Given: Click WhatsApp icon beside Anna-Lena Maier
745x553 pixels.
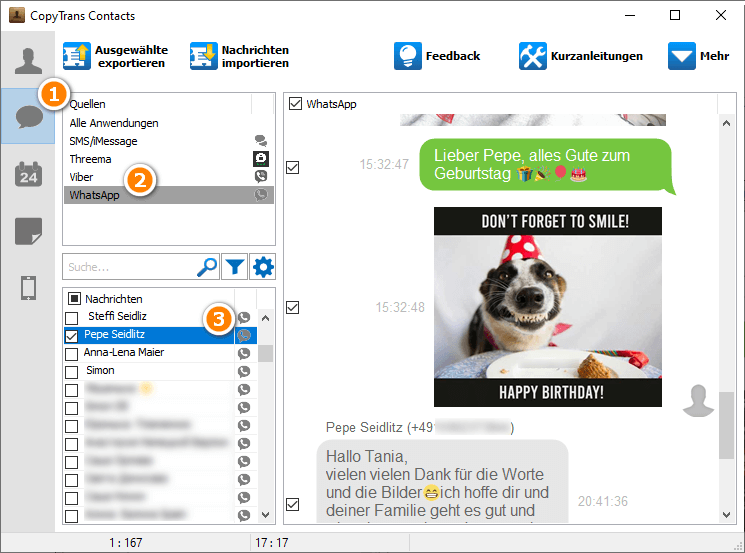Looking at the screenshot, I should click(244, 353).
